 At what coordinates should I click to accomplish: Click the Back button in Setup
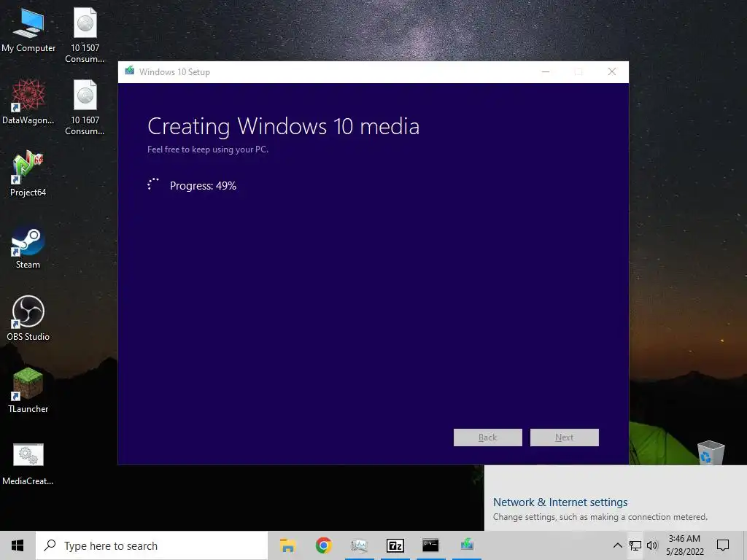click(x=488, y=437)
